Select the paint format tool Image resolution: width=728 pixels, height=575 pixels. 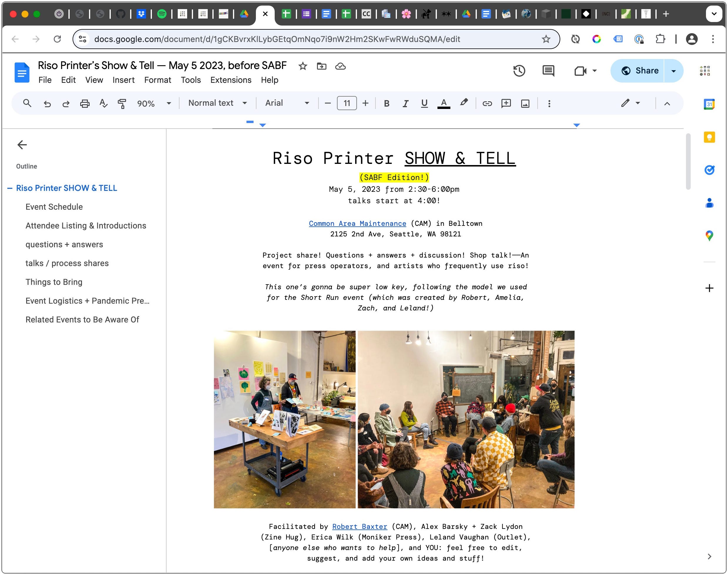tap(122, 103)
